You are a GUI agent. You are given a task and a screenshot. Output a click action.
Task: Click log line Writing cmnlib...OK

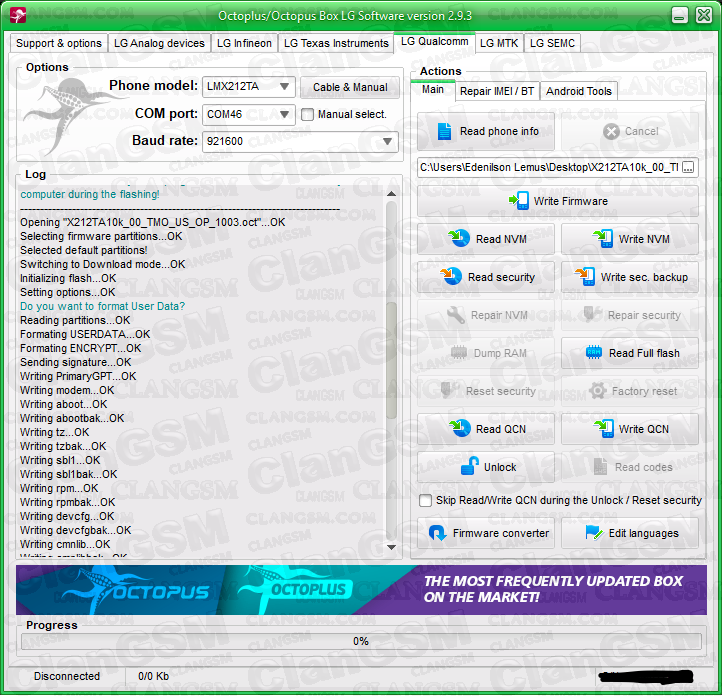point(65,544)
